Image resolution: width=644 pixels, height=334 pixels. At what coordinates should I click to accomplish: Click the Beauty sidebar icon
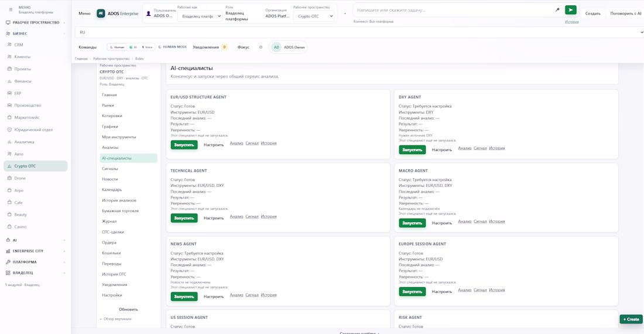pyautogui.click(x=9, y=214)
